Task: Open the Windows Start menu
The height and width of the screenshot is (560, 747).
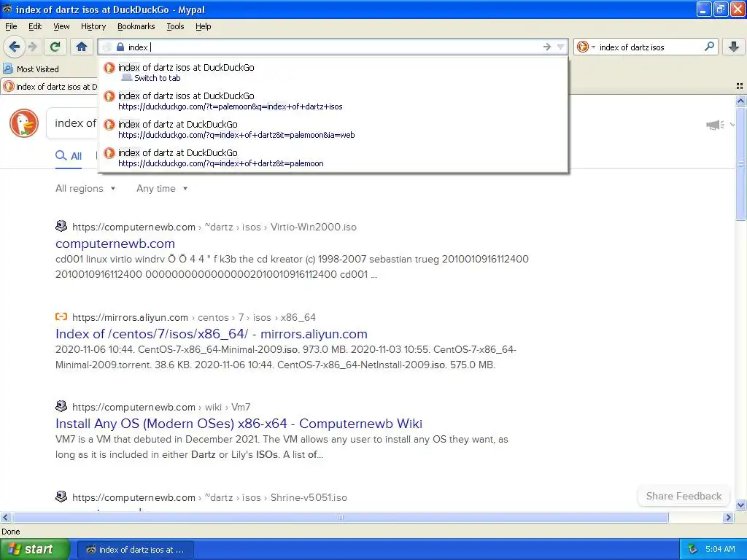Action: click(34, 550)
